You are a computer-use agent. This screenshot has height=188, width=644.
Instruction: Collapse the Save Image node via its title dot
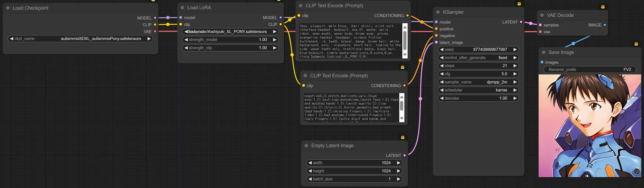click(x=544, y=52)
